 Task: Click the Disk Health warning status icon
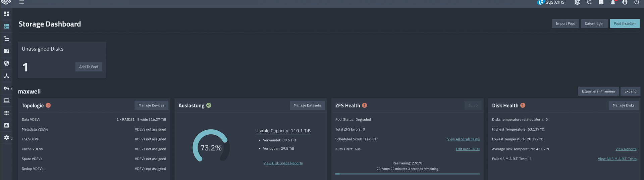pyautogui.click(x=523, y=105)
